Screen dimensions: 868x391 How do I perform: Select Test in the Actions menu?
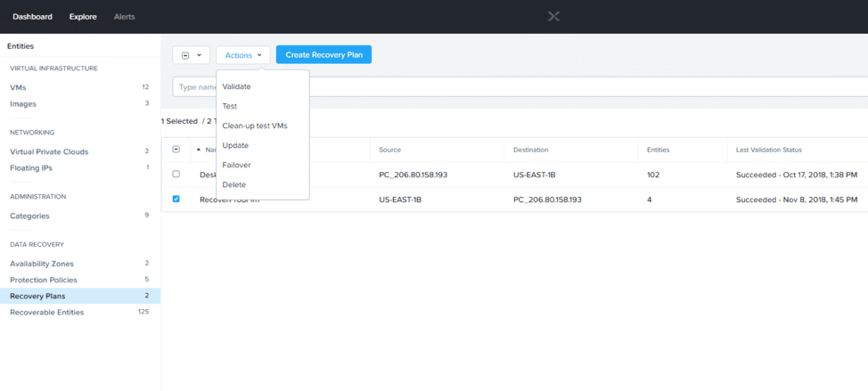pos(229,106)
